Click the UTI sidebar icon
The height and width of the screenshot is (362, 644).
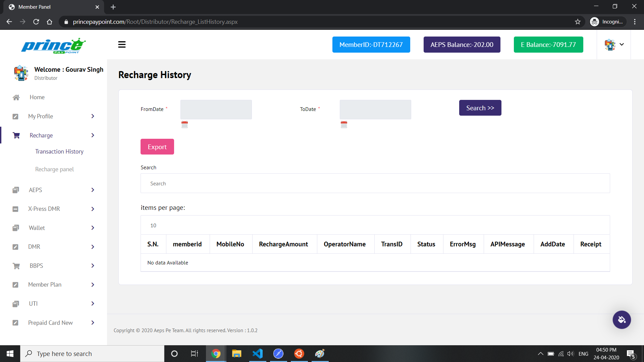(x=16, y=304)
